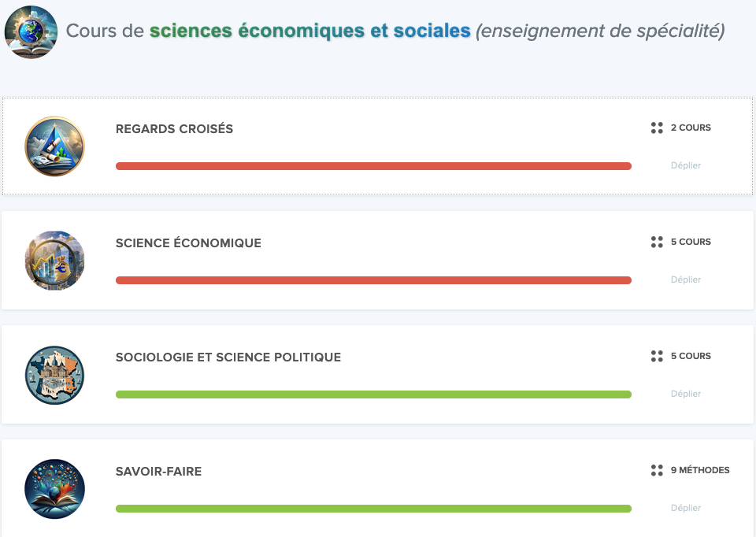Click the four-dot icon beside 2 COURS
The width and height of the screenshot is (756, 537).
click(x=657, y=128)
